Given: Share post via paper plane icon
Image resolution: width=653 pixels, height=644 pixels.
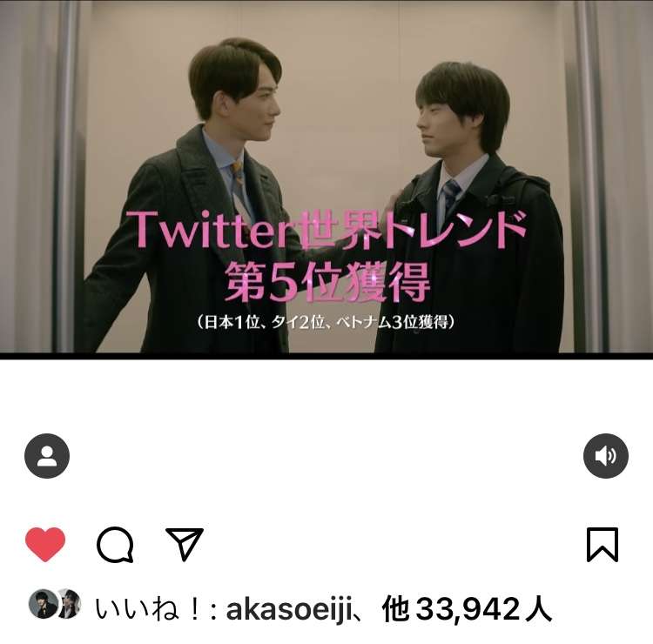Looking at the screenshot, I should coord(184,544).
